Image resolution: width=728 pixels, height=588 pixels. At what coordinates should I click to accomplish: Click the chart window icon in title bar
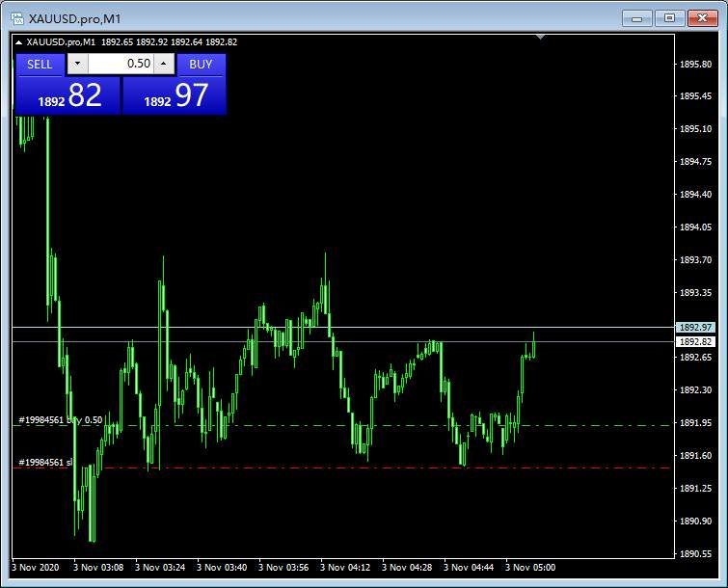pyautogui.click(x=17, y=18)
